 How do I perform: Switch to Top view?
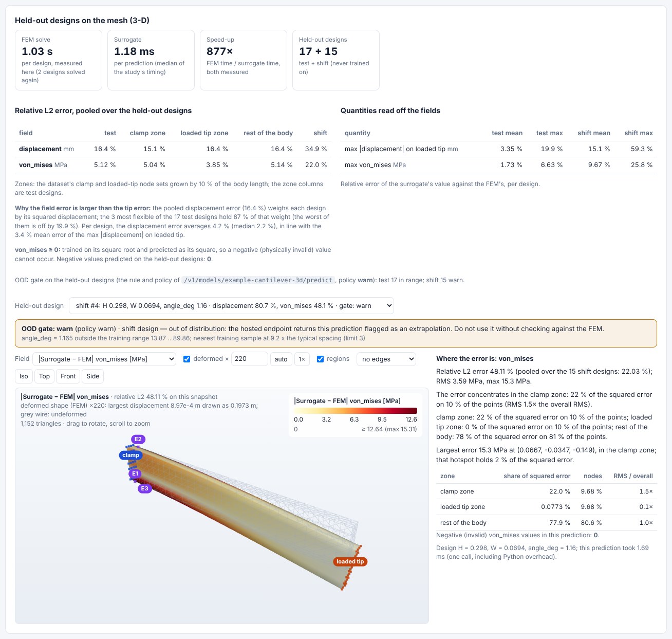tap(45, 376)
